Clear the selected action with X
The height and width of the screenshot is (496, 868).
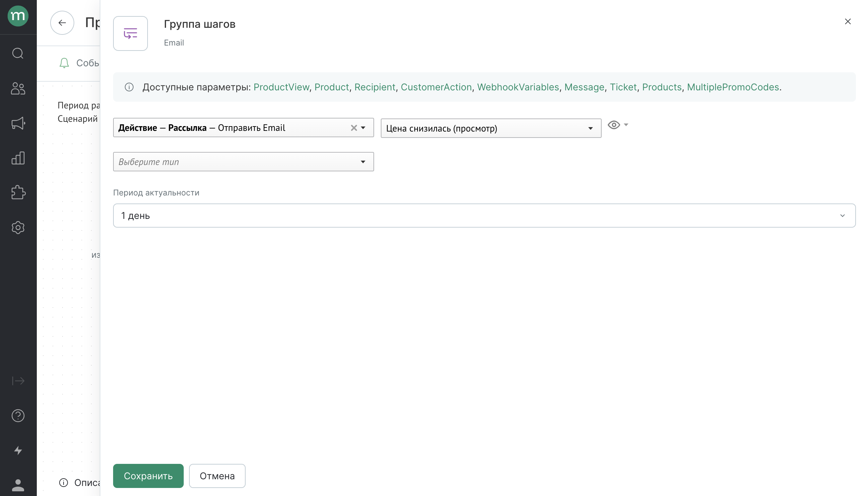click(354, 128)
